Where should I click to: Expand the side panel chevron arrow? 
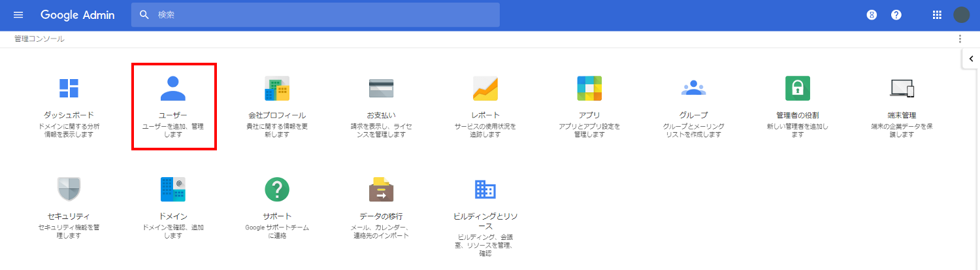point(971,59)
